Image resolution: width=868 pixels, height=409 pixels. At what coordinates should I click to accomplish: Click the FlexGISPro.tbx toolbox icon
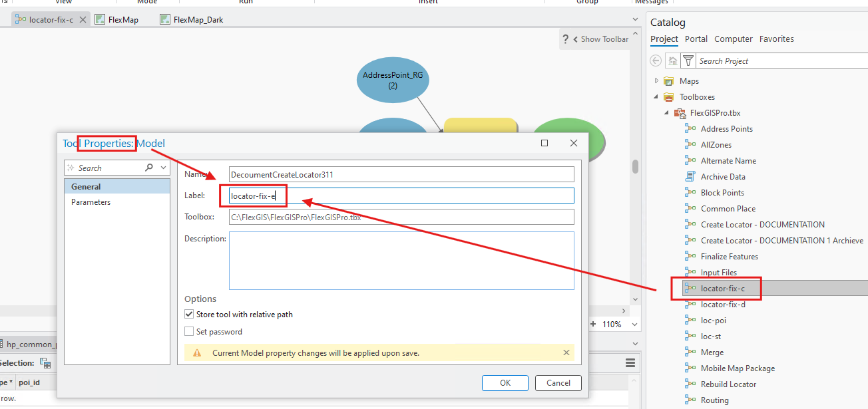coord(680,113)
